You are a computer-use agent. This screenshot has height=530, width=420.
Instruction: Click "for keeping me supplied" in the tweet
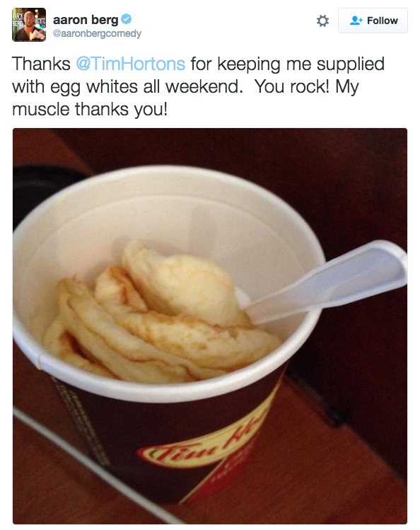(x=288, y=64)
